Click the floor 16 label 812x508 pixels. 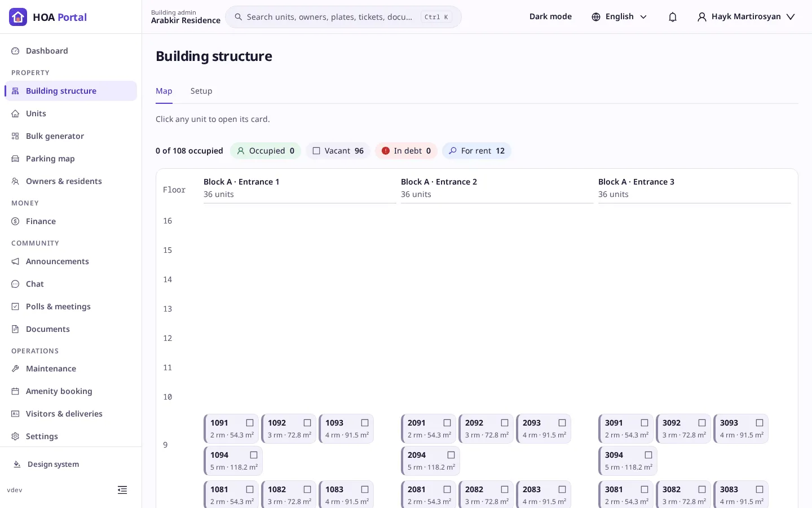pyautogui.click(x=167, y=221)
